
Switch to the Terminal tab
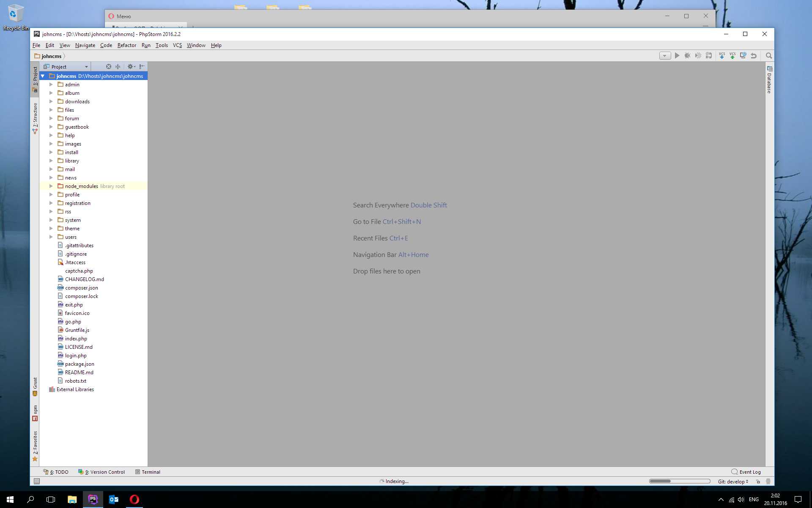[x=148, y=472]
